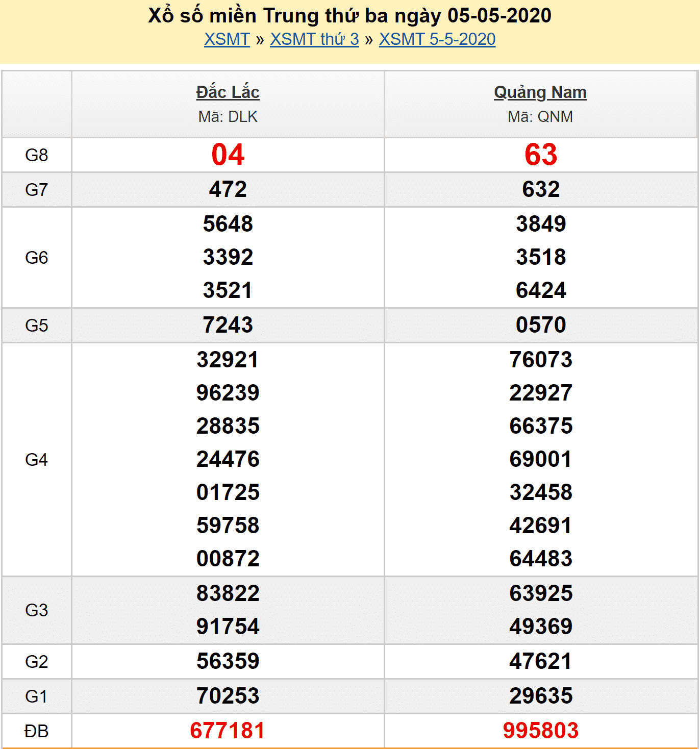
Task: Click the Mã: DLK code text
Action: pos(228,117)
